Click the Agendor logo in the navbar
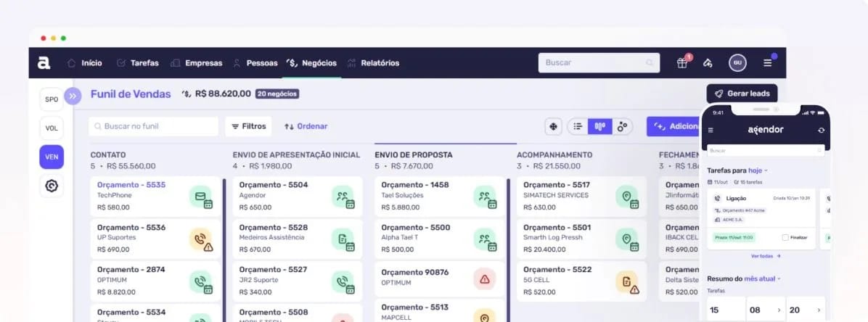868x322 pixels. (44, 63)
